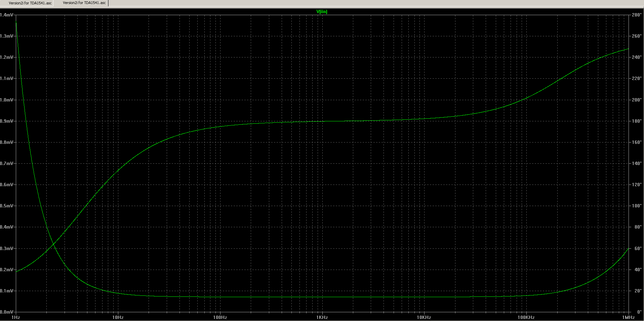Click the 20° phase axis label
The image size is (644, 321).
click(638, 291)
